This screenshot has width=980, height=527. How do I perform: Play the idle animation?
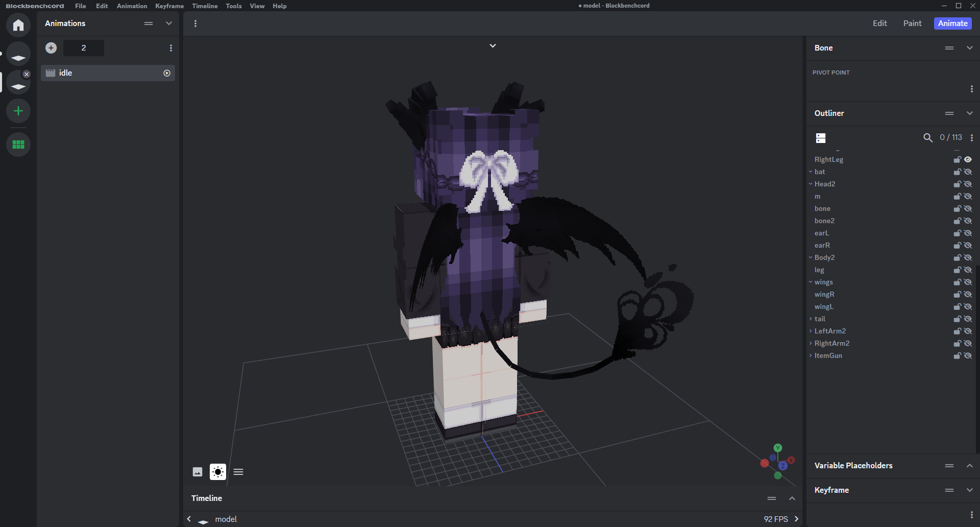pyautogui.click(x=166, y=73)
